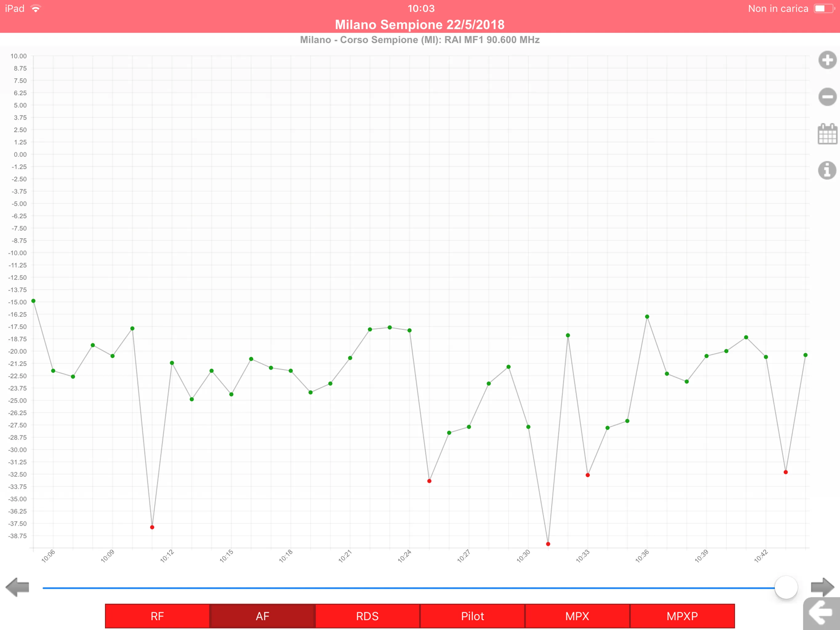
Task: Switch to the RF tab
Action: coord(157,616)
